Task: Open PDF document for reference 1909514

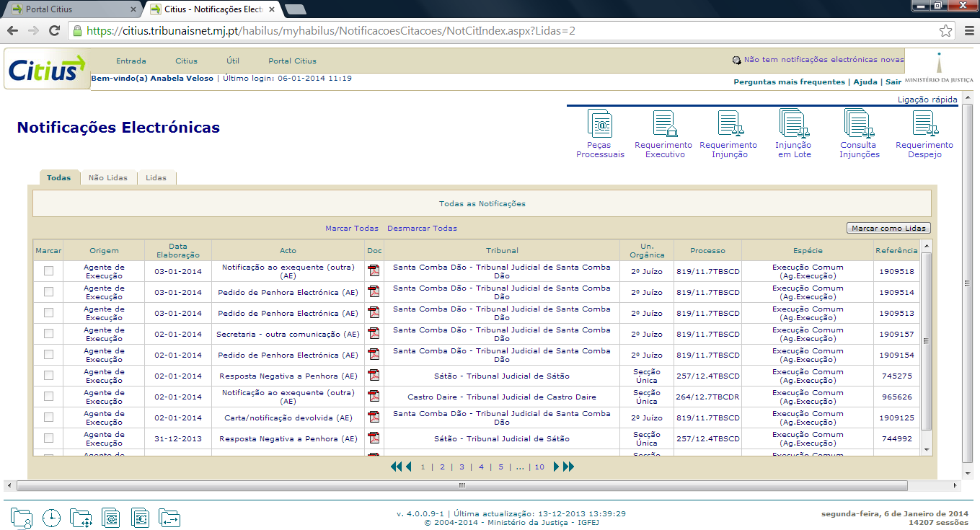Action: [374, 292]
